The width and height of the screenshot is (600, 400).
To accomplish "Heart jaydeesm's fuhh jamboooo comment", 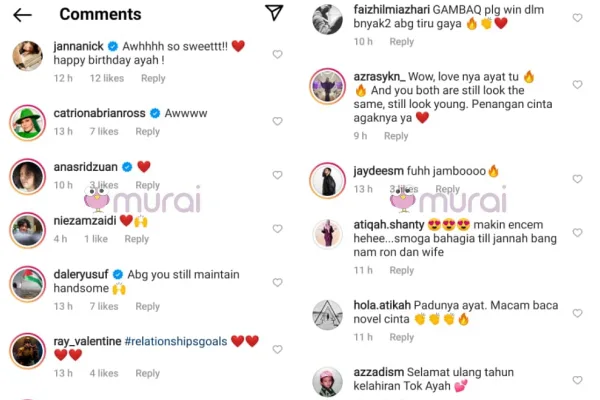I will coord(577,179).
